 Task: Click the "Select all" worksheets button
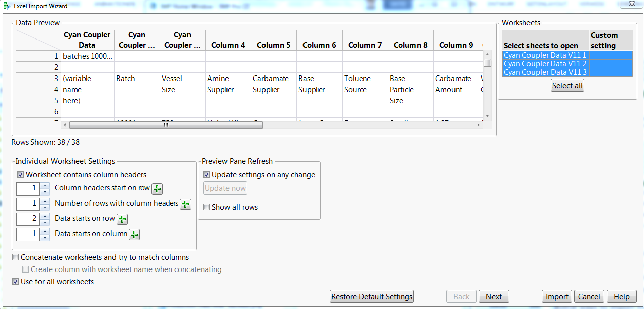(x=567, y=85)
